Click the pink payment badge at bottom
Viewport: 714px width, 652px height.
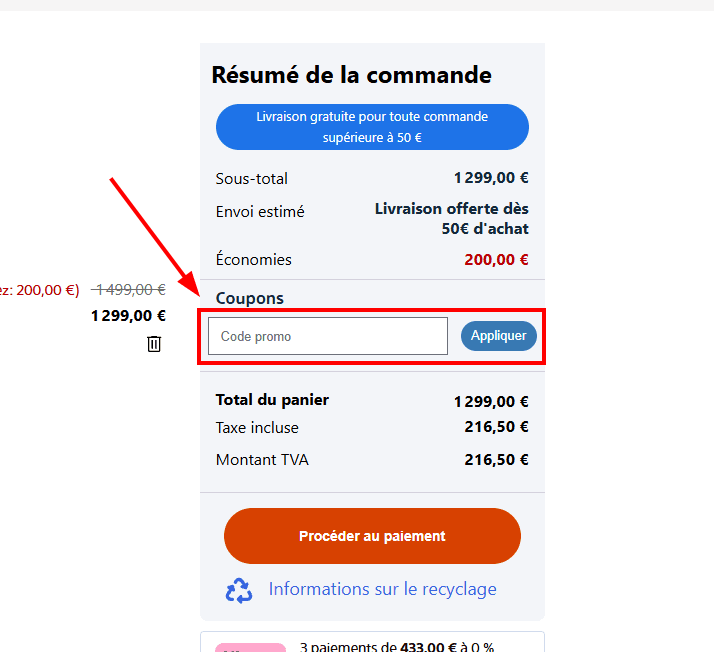(242, 647)
